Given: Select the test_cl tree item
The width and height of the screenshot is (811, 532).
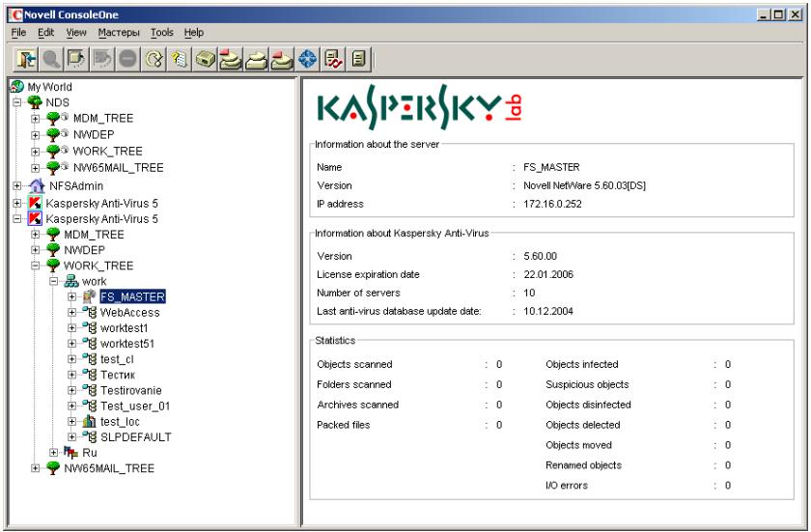Looking at the screenshot, I should (x=117, y=359).
